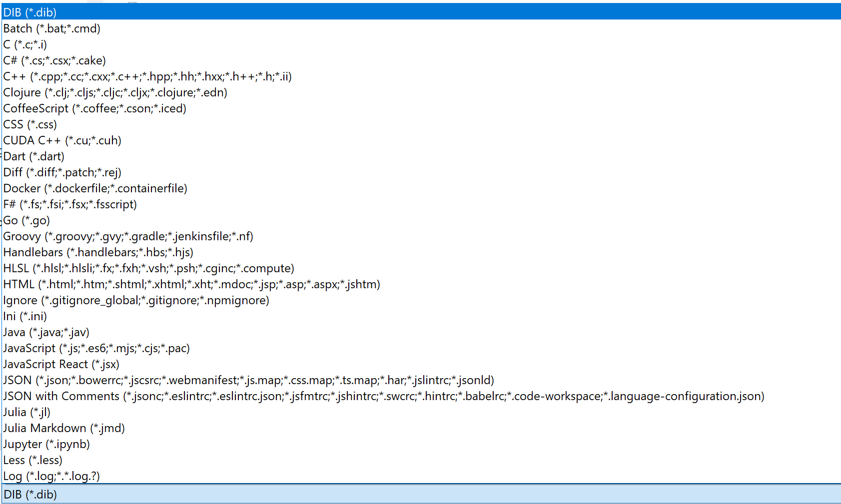Select the Groovy file type
The height and width of the screenshot is (504, 841).
click(421, 236)
